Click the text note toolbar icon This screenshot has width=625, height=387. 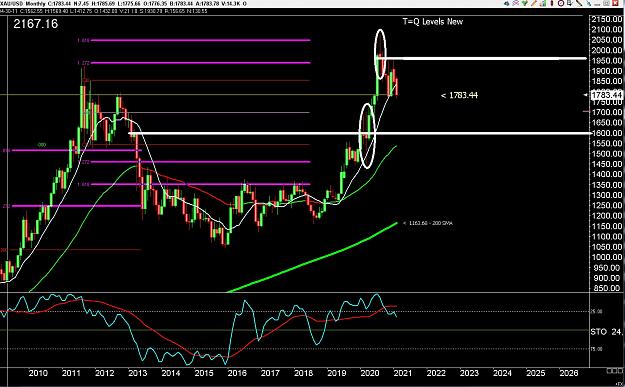click(x=570, y=3)
